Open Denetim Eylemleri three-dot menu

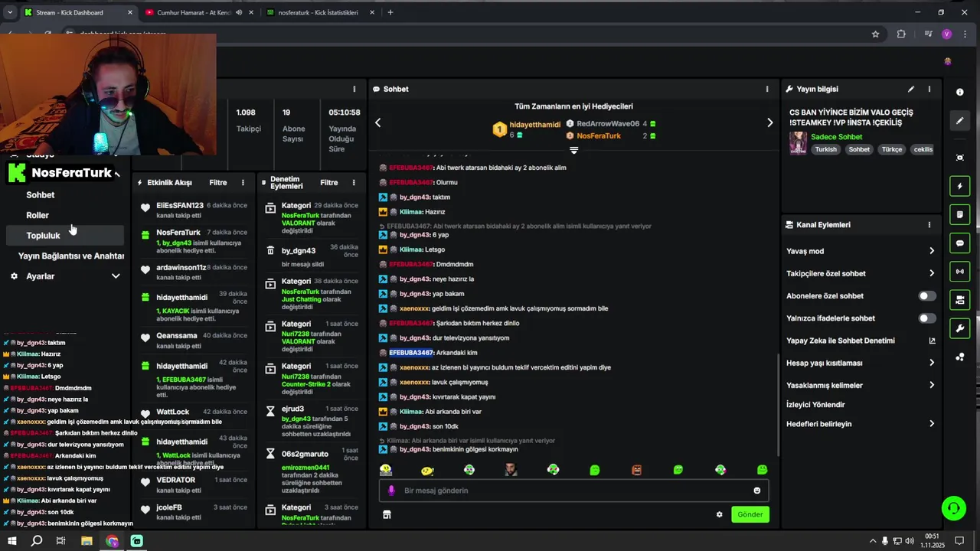(x=354, y=183)
